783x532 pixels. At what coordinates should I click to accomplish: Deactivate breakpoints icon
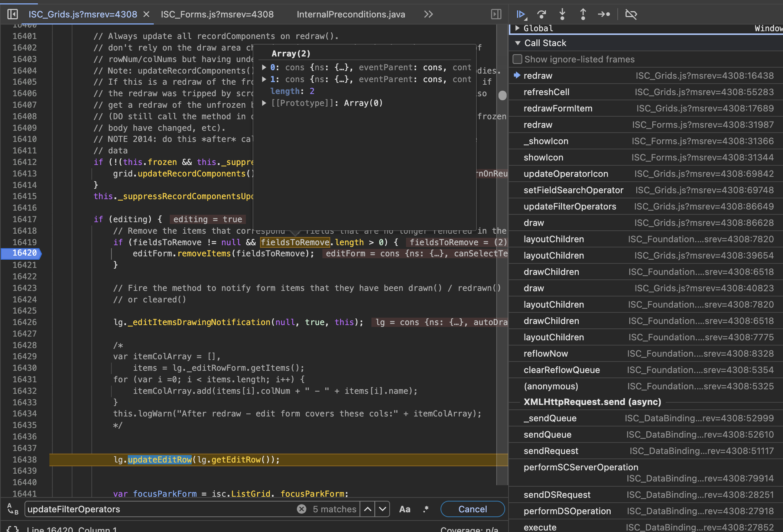click(631, 14)
